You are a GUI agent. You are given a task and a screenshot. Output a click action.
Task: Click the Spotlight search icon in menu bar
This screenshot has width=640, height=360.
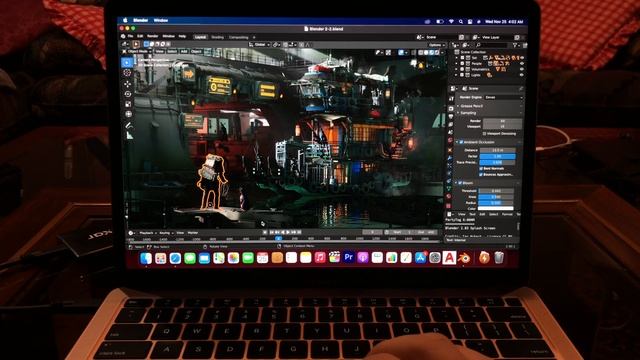pos(461,22)
